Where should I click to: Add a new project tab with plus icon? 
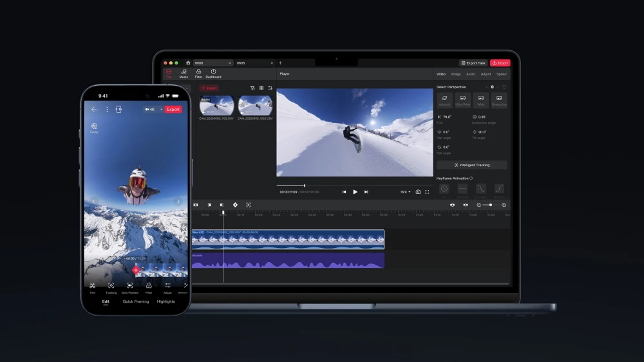(281, 63)
